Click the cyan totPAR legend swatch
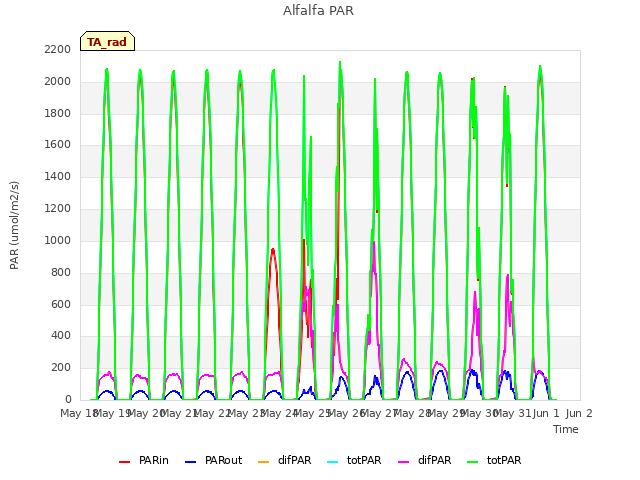 point(333,462)
